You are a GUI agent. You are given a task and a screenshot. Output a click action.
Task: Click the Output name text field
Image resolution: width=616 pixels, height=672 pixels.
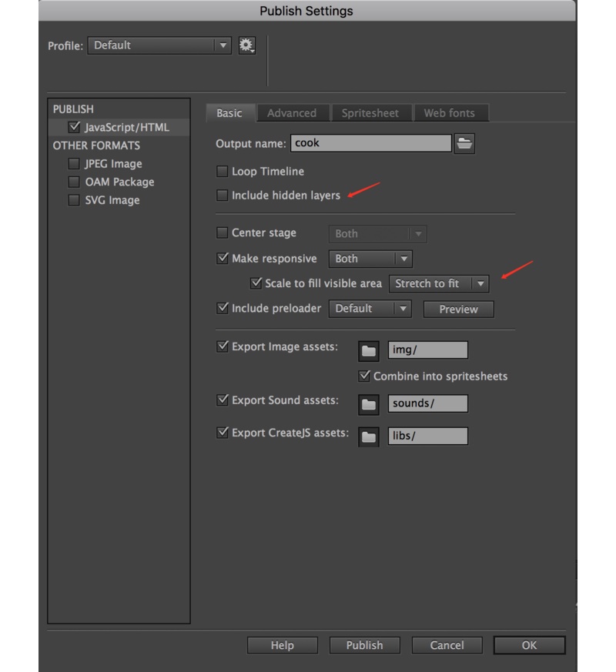tap(371, 143)
